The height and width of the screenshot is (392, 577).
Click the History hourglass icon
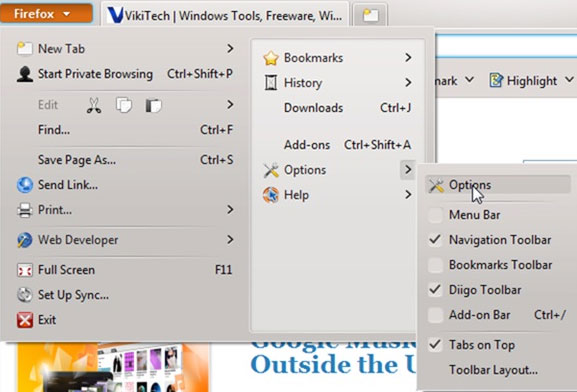tap(271, 83)
